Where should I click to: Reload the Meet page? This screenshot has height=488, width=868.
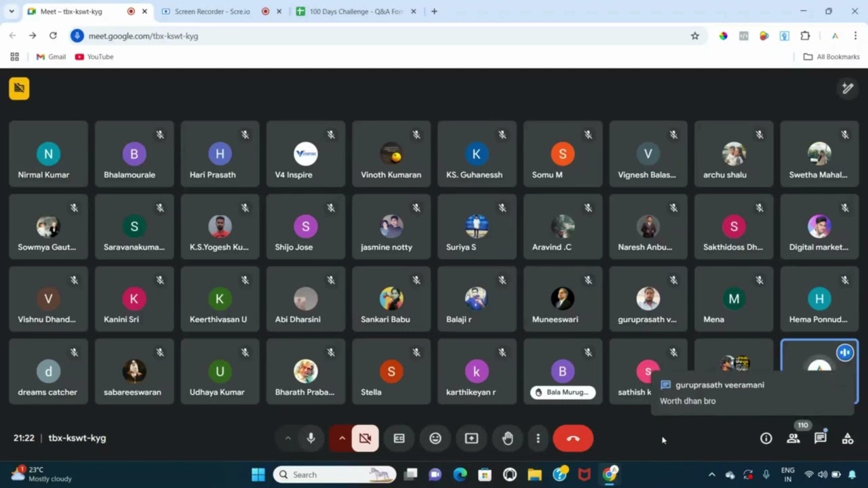coord(53,35)
